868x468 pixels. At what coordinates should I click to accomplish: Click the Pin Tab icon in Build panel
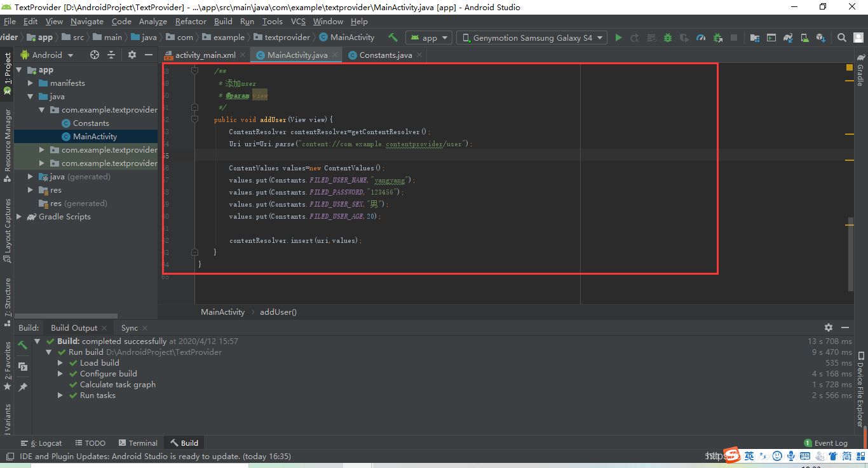(x=23, y=387)
